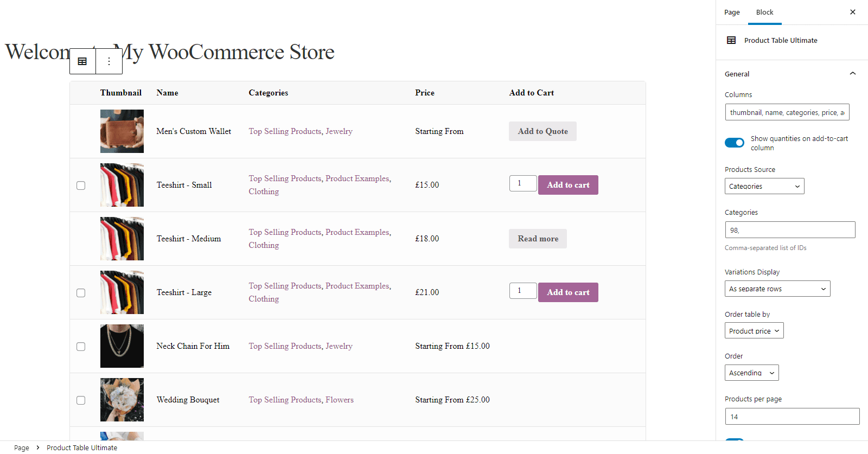Open the Variations Display dropdown
This screenshot has width=868, height=454.
point(777,289)
